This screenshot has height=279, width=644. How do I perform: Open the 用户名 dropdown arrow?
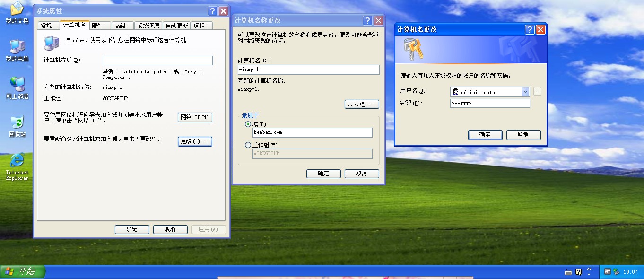tap(525, 92)
